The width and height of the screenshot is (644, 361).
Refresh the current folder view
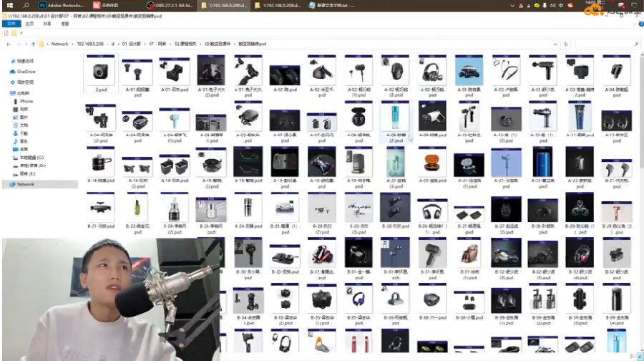(x=566, y=44)
